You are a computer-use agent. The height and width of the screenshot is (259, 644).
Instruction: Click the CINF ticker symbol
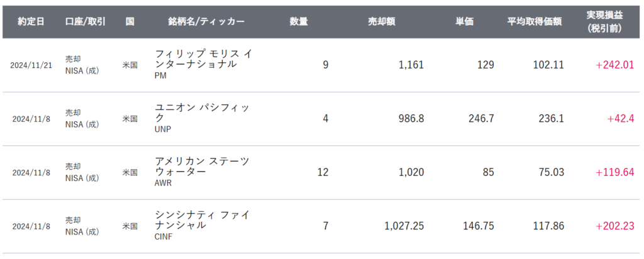(x=164, y=236)
